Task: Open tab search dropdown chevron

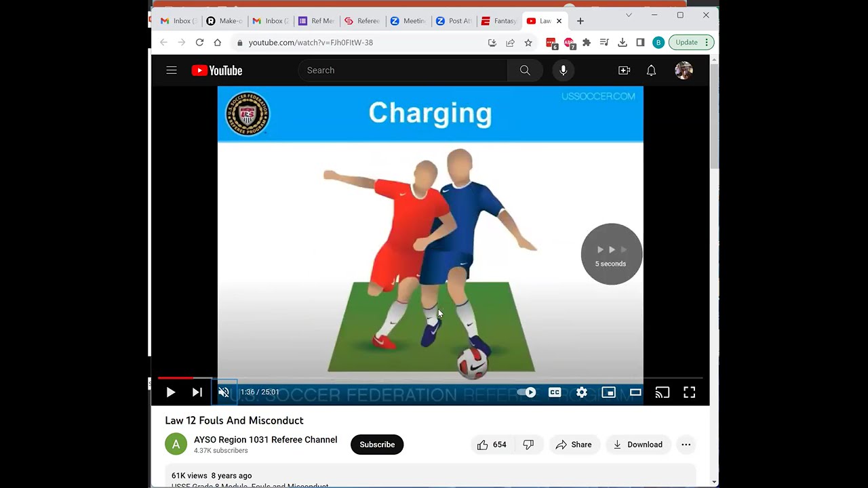Action: tap(629, 15)
